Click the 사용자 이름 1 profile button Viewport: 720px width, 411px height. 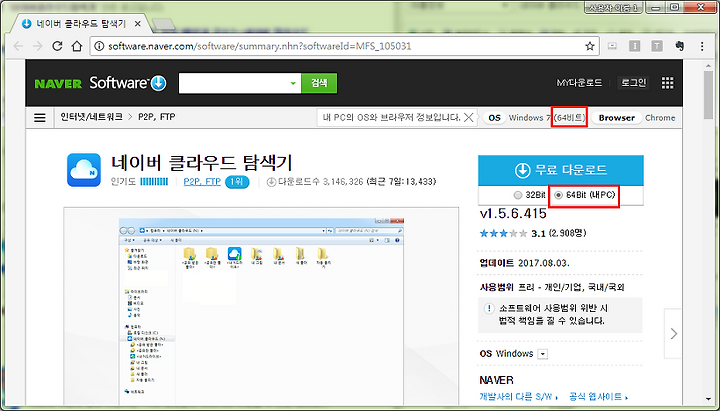tap(614, 7)
